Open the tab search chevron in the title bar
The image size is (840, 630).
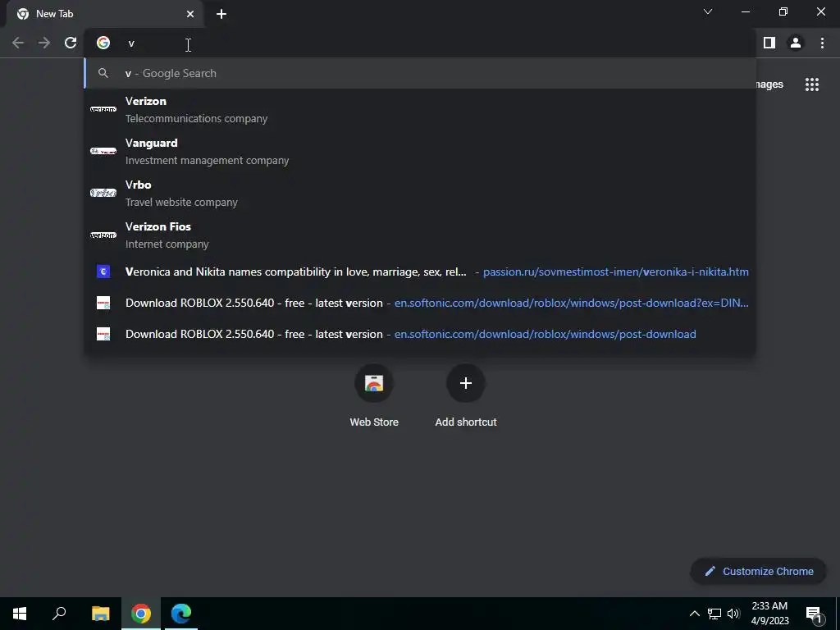click(x=708, y=11)
